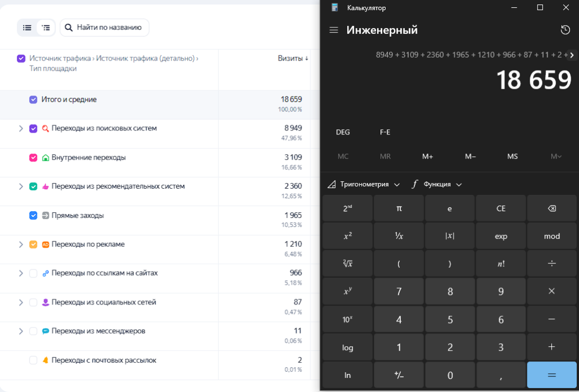Uncheck Внутренние переходы checkbox
The image size is (579, 392).
33,158
